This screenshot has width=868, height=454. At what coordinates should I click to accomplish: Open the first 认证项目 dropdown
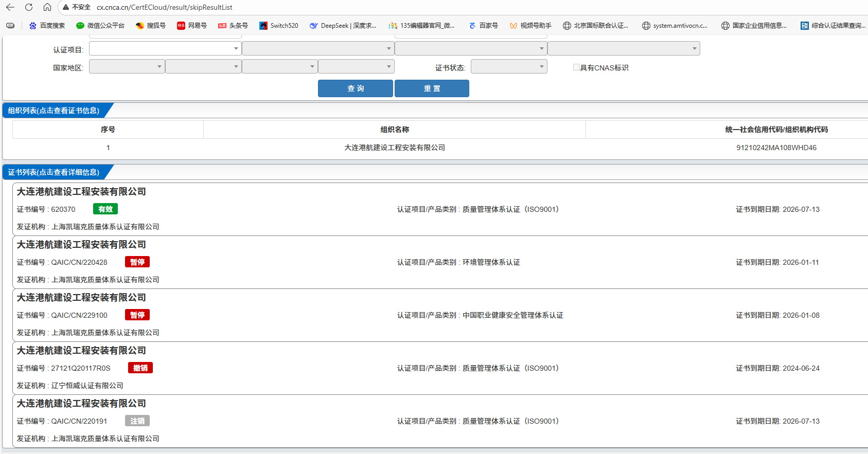(x=165, y=48)
